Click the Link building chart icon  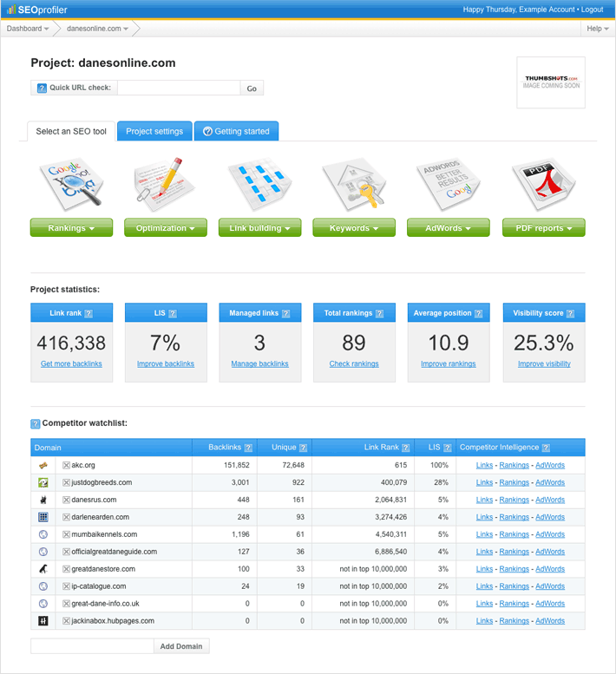(259, 184)
